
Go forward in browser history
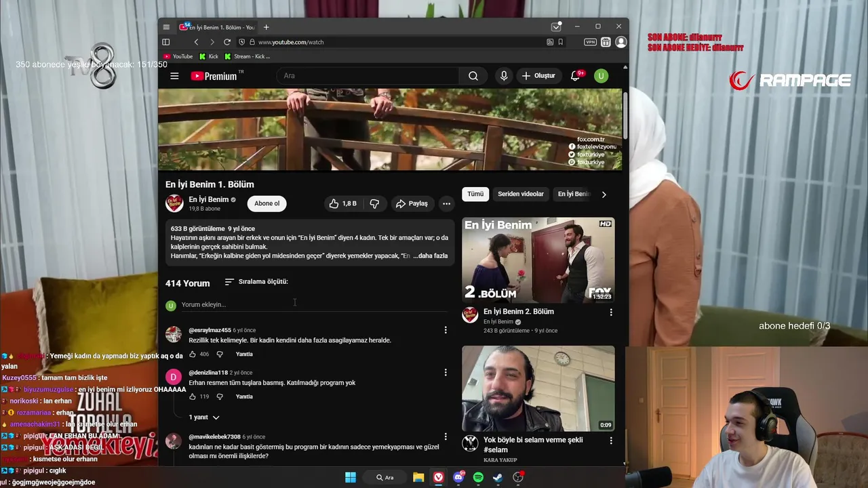click(x=212, y=42)
